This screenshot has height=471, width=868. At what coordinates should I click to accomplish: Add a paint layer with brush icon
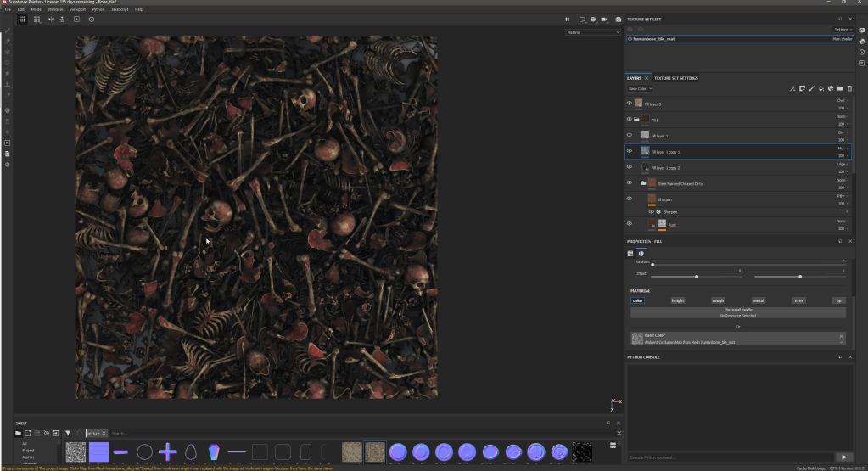[812, 88]
